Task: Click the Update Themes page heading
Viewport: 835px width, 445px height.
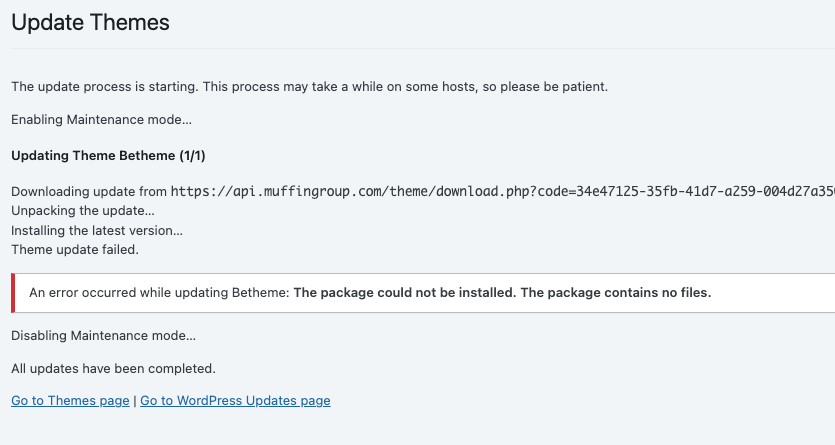Action: coord(90,22)
